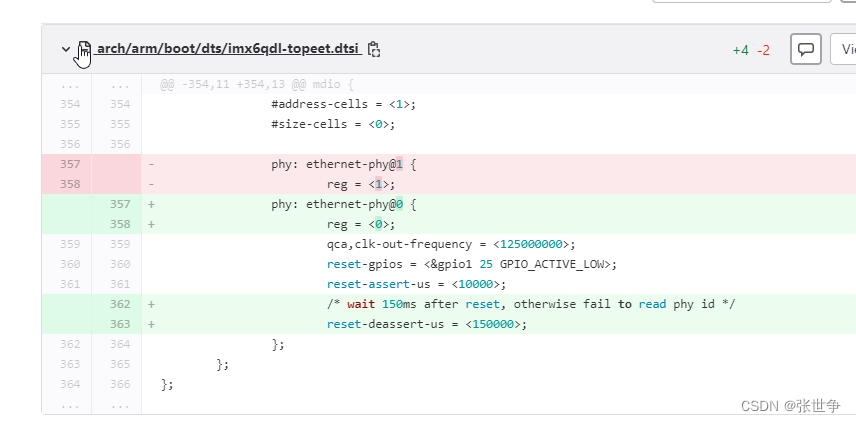Click the removed line 'phy: ethernet-phy@1 {'
Image resolution: width=856 pixels, height=422 pixels.
click(344, 164)
